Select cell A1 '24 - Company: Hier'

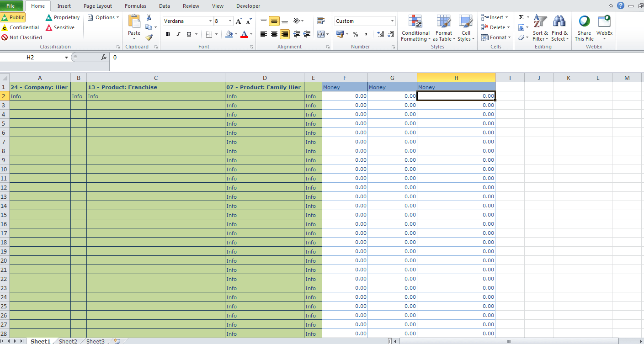click(x=40, y=87)
